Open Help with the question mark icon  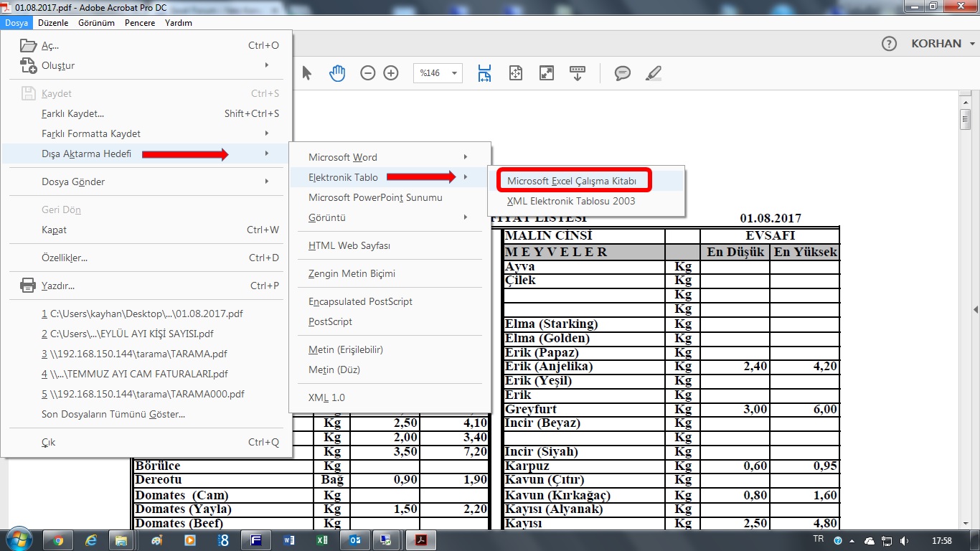(890, 44)
